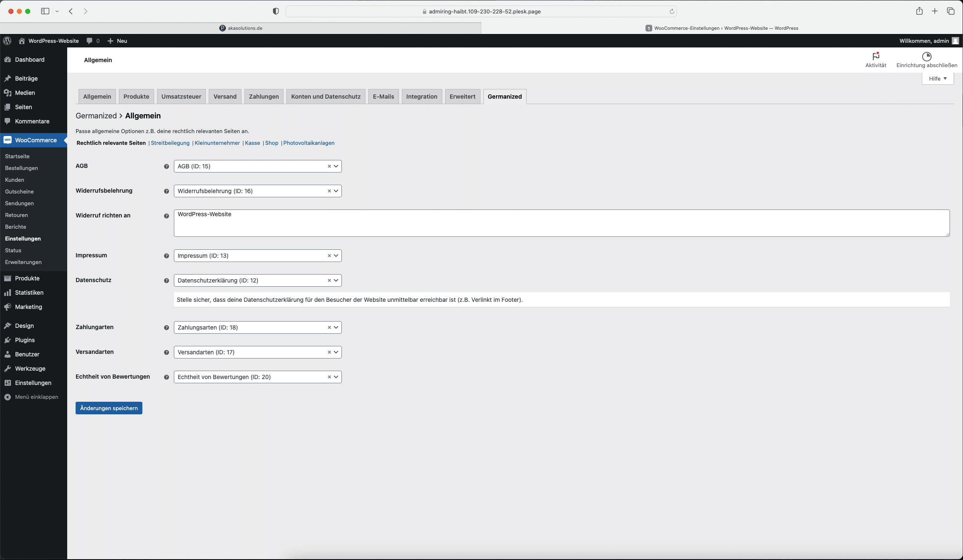Collapse the menu via Menü einklappen
The image size is (963, 560).
coord(33,397)
